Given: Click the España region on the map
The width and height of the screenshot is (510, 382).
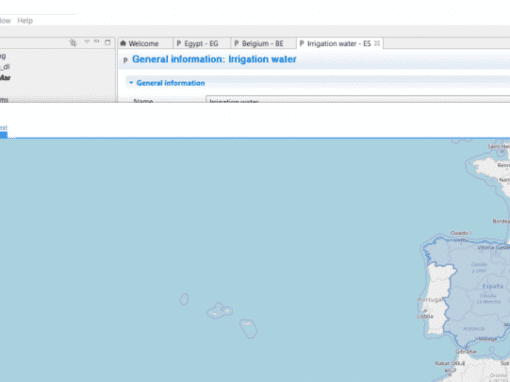Looking at the screenshot, I should click(493, 286).
